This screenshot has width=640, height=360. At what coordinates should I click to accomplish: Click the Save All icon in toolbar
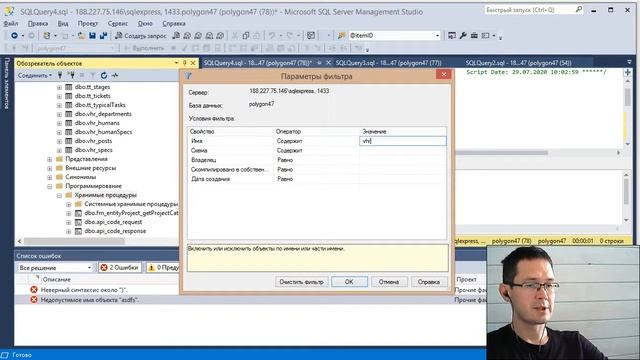pos(103,36)
